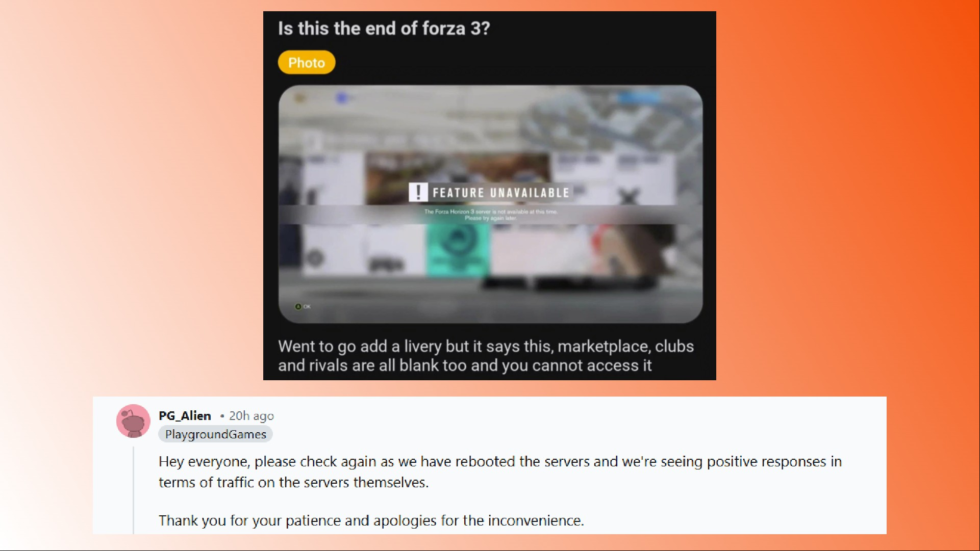Image resolution: width=980 pixels, height=551 pixels.
Task: Click the PlaygroundGames user flair badge
Action: [x=215, y=434]
